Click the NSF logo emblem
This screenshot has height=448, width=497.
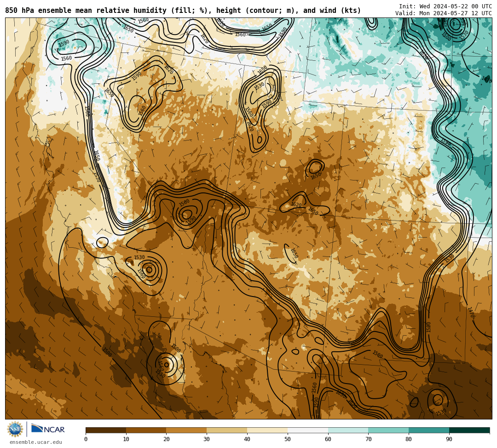(15, 429)
